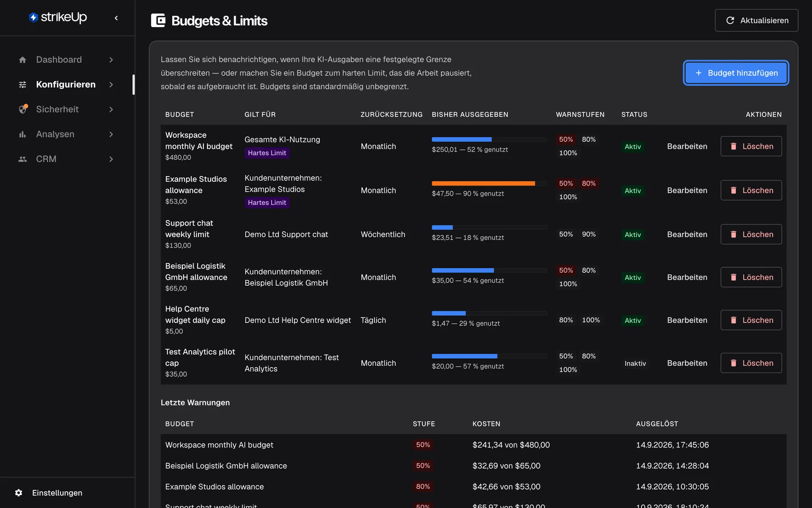
Task: Click the CRM people icon
Action: point(23,159)
